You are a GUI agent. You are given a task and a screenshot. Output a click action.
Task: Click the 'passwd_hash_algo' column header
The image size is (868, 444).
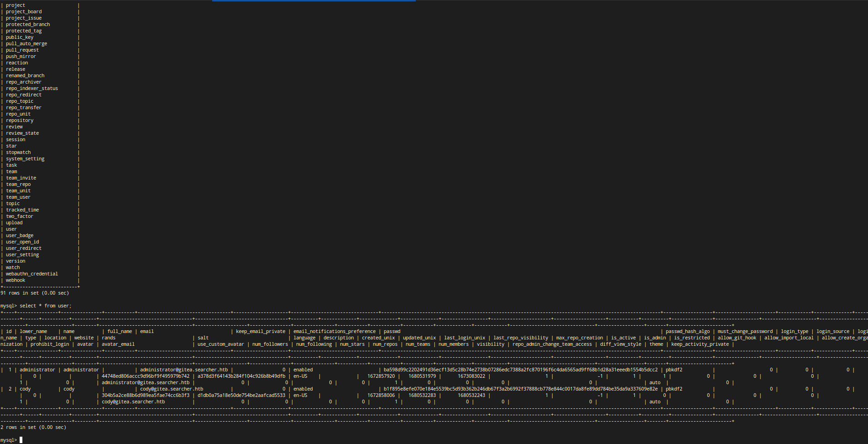pyautogui.click(x=687, y=331)
